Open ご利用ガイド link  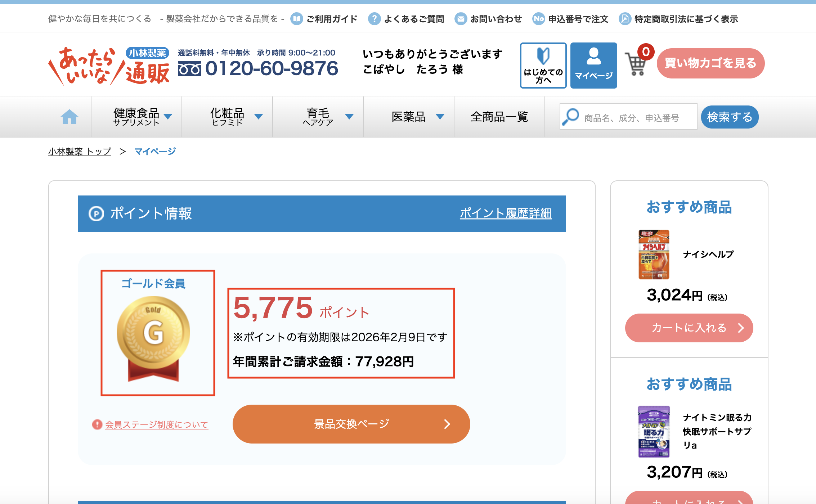pyautogui.click(x=332, y=19)
